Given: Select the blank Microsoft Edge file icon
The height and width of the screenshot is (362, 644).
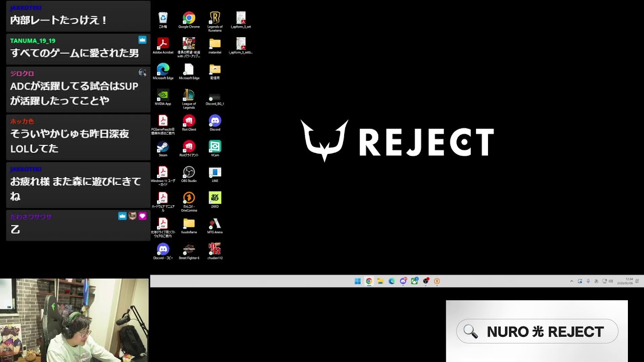Looking at the screenshot, I should [189, 71].
